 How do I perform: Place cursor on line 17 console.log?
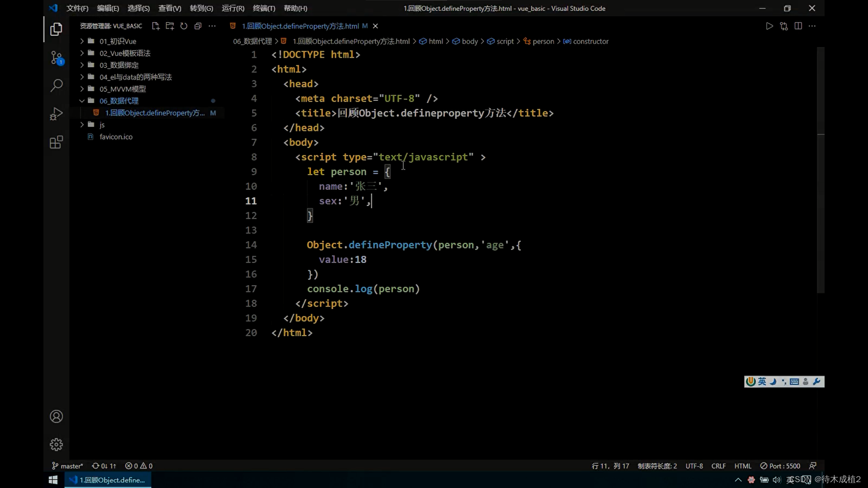tap(363, 289)
